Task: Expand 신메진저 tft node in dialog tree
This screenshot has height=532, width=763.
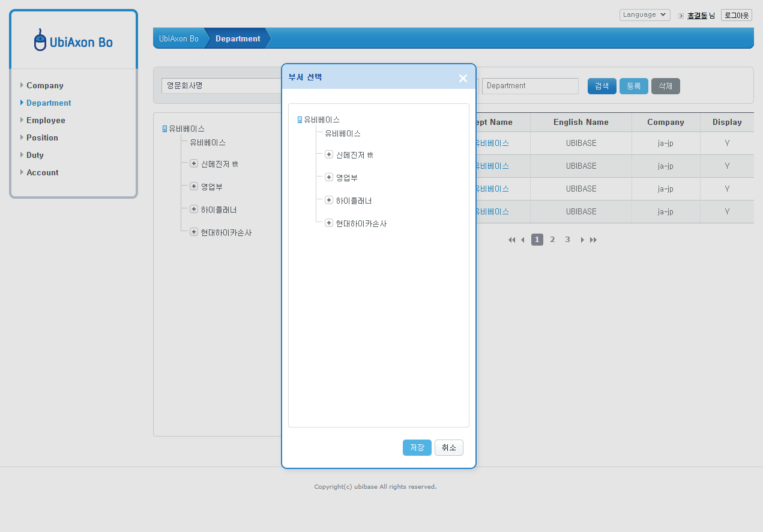Action: pyautogui.click(x=329, y=154)
